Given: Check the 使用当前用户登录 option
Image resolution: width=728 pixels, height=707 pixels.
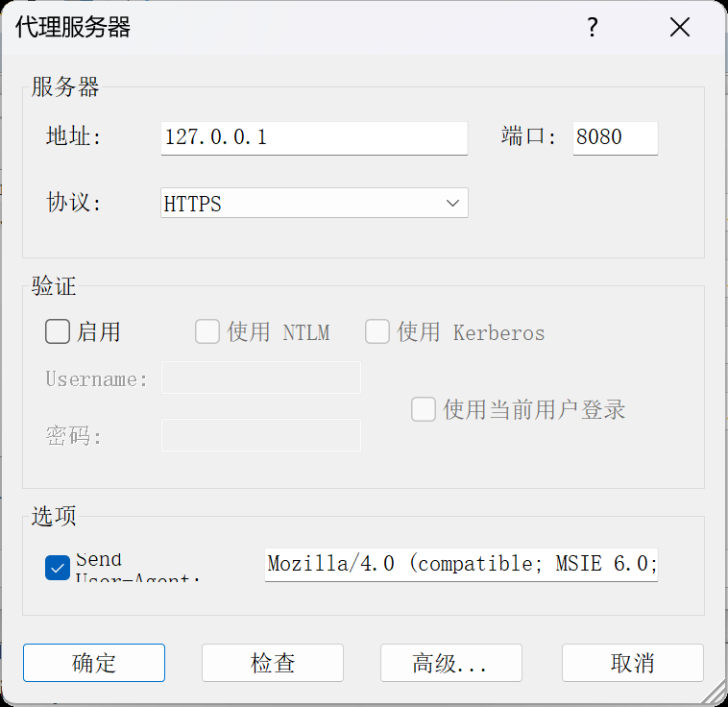Looking at the screenshot, I should click(424, 410).
